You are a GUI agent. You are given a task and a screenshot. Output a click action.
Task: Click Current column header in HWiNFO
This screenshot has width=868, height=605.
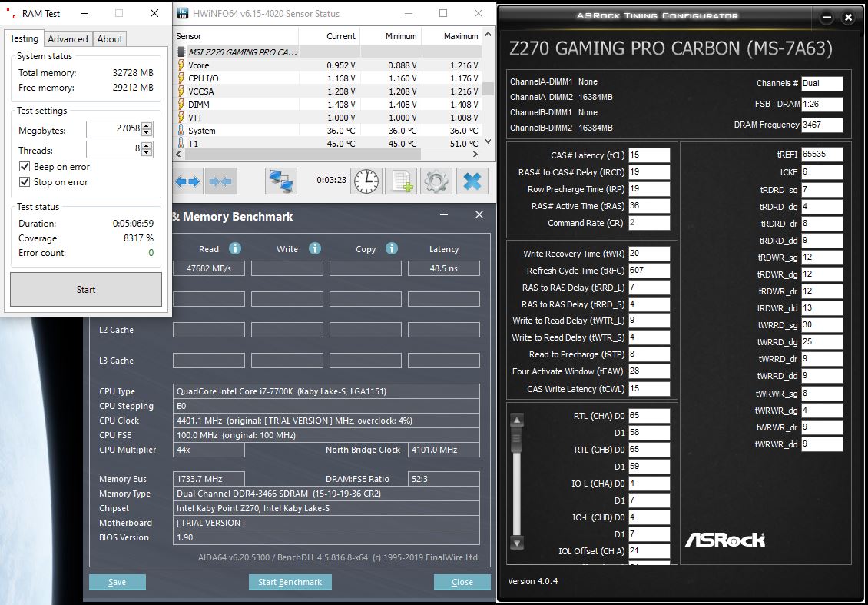pyautogui.click(x=330, y=36)
